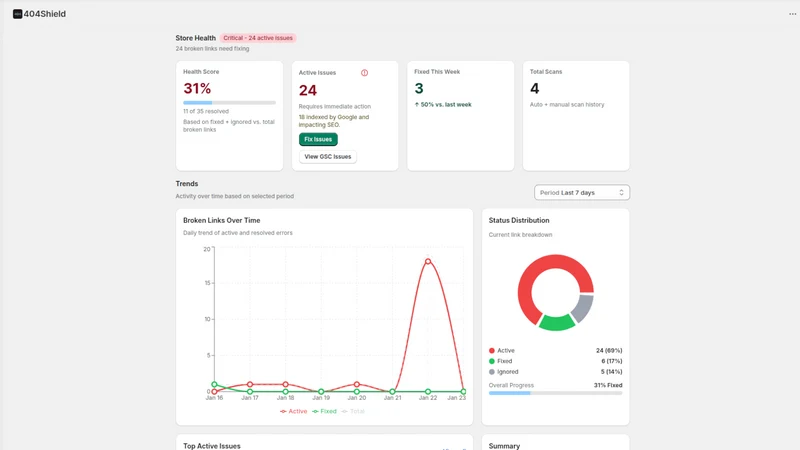800x450 pixels.
Task: Click the Top Active Issues heading
Action: tap(212, 446)
